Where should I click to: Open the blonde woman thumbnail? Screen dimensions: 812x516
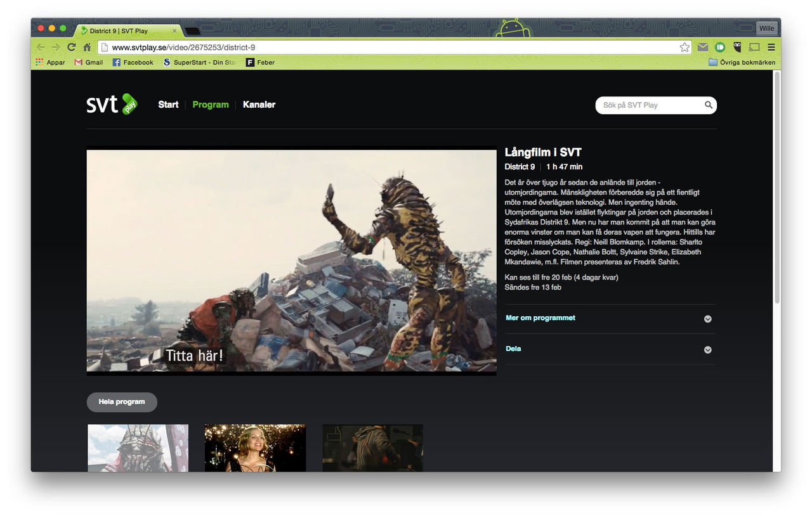click(x=255, y=448)
